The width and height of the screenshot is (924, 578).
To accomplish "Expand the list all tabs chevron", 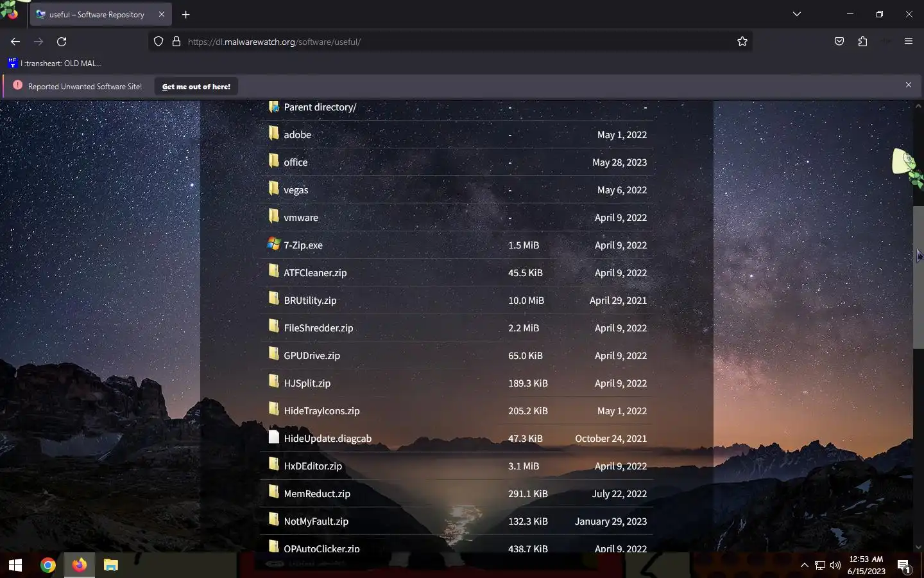I will (797, 14).
